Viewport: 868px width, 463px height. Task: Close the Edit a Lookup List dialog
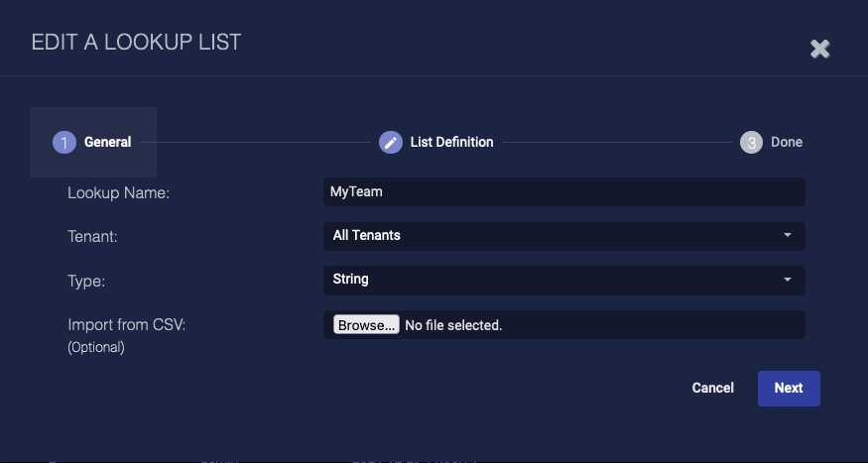tap(819, 49)
